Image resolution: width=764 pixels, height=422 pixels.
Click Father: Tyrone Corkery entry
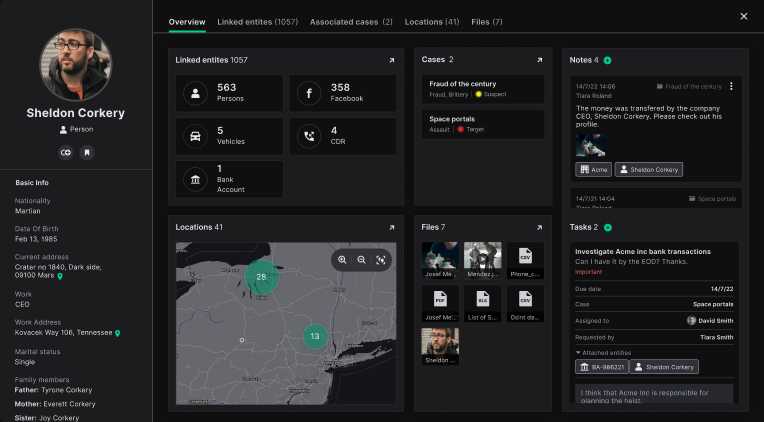(x=54, y=390)
